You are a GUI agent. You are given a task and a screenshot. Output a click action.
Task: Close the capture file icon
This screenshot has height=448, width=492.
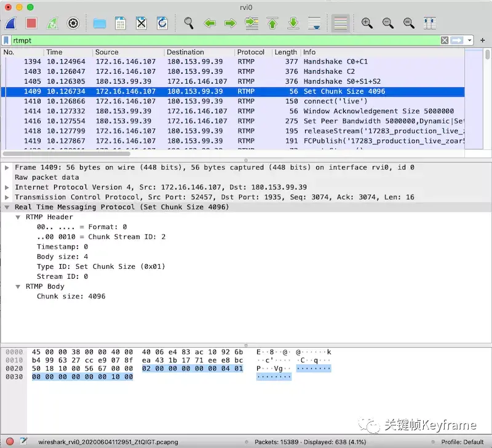click(141, 23)
